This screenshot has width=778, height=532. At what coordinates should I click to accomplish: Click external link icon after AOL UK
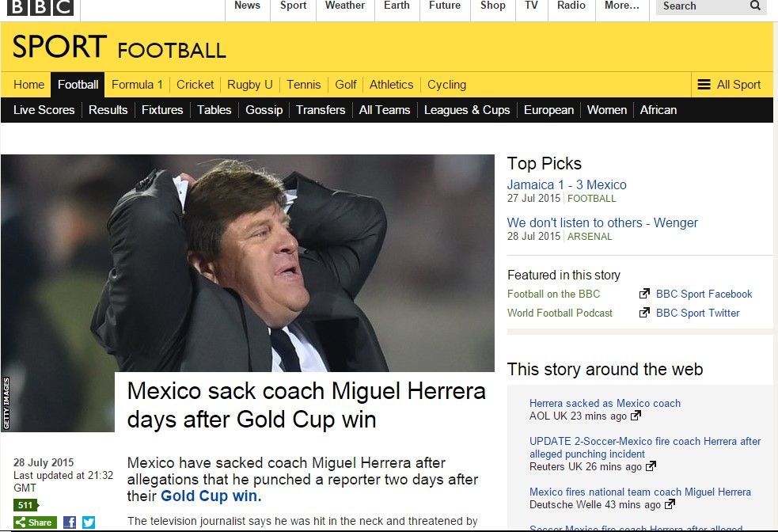tap(635, 416)
